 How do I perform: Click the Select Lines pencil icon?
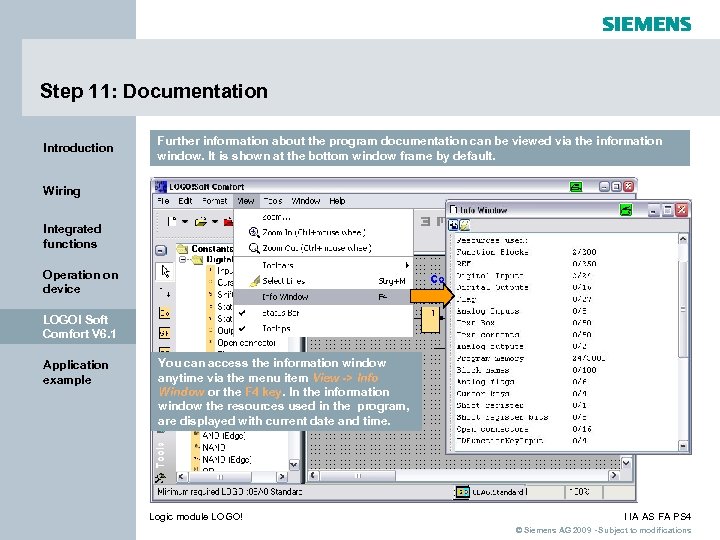(x=254, y=281)
